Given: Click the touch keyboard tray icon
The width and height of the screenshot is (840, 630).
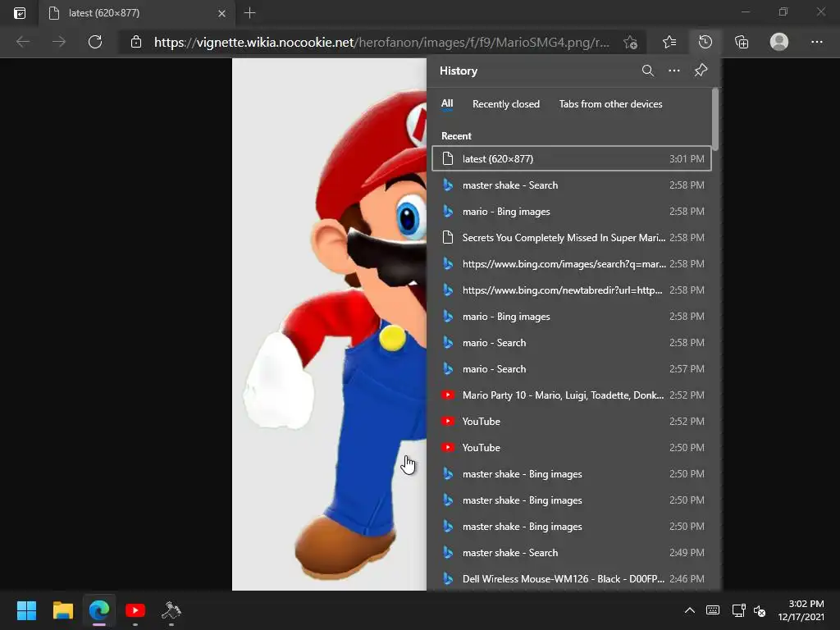Looking at the screenshot, I should [713, 610].
